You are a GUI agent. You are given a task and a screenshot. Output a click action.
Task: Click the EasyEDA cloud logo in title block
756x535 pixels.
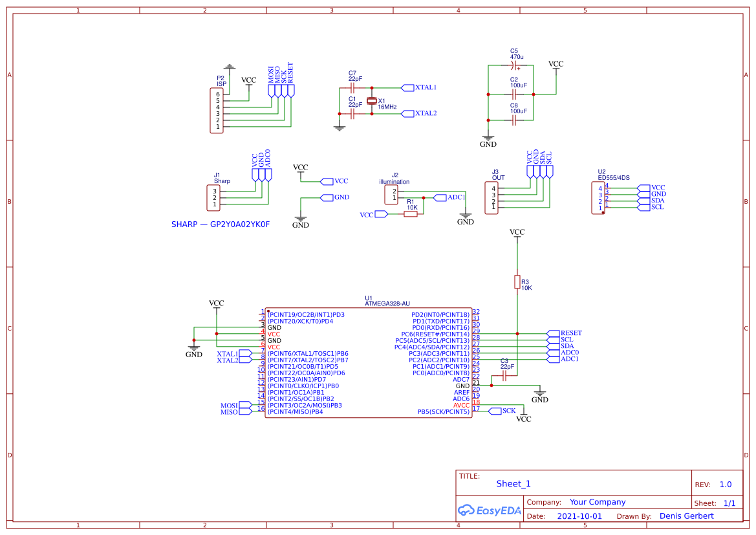click(x=468, y=510)
